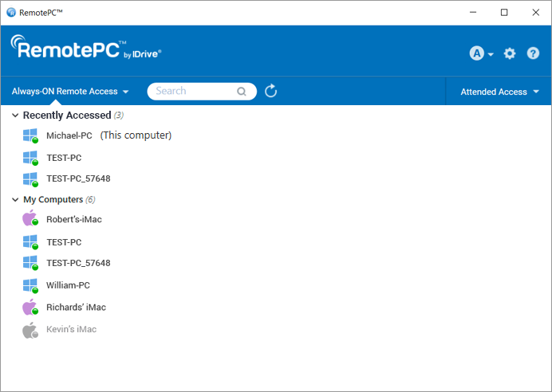Click Windows icon of TEST-PC under My Computers
This screenshot has height=392, width=552.
pyautogui.click(x=30, y=242)
